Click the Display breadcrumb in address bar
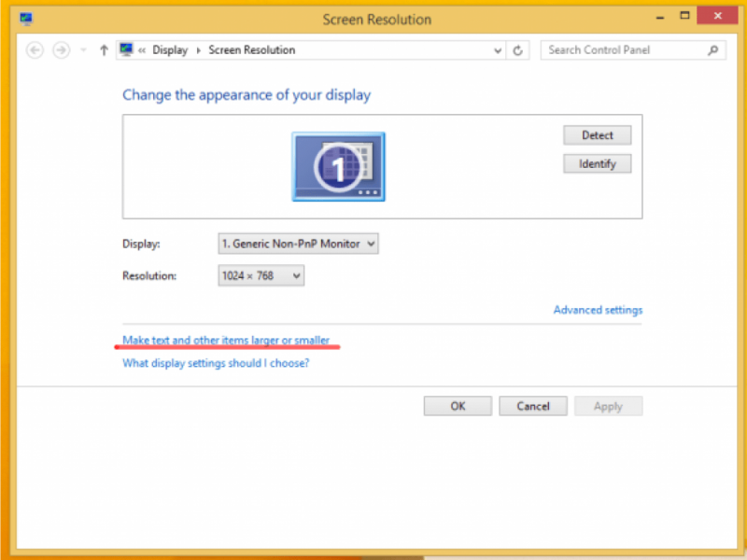747x560 pixels. pos(170,50)
